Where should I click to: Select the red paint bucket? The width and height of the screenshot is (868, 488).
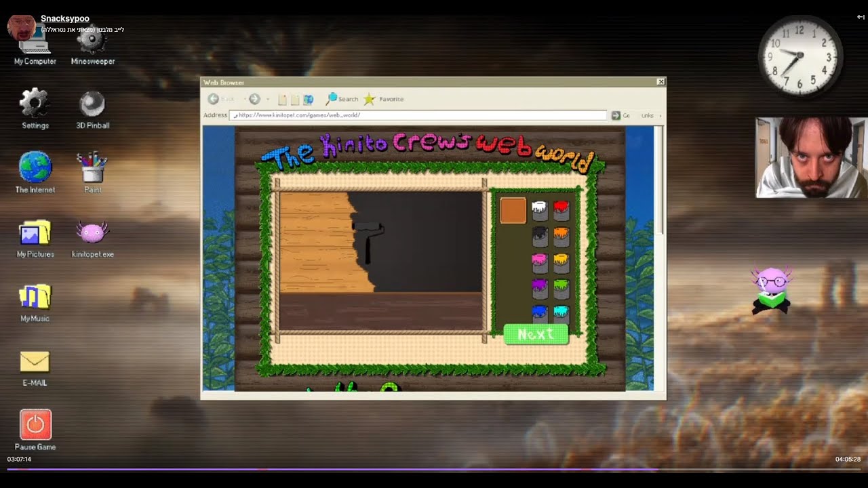pos(561,210)
